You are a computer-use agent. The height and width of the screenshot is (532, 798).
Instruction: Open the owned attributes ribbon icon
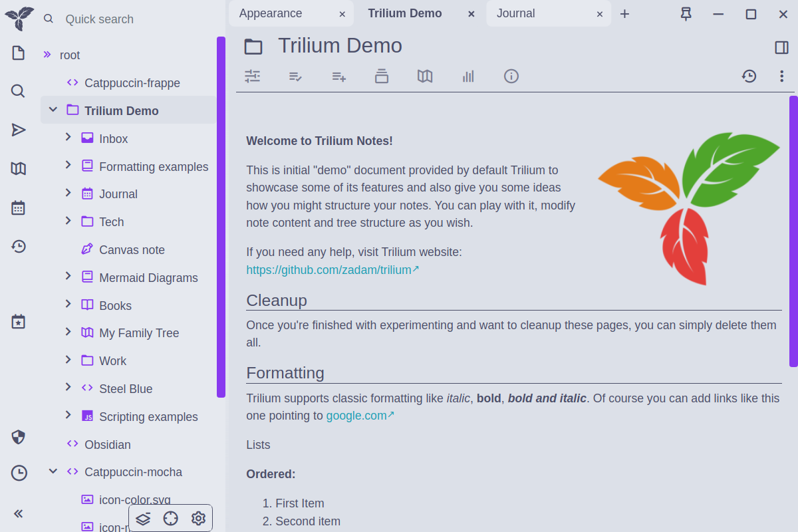point(295,76)
